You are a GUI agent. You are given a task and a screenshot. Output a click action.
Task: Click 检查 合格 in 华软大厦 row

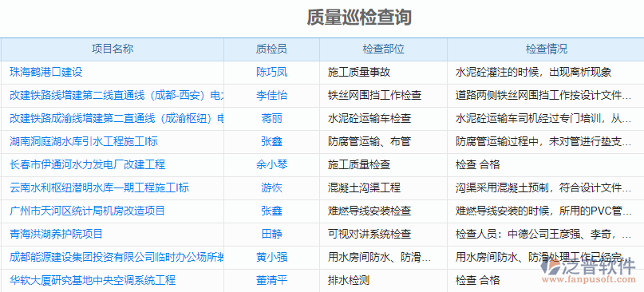point(478,281)
